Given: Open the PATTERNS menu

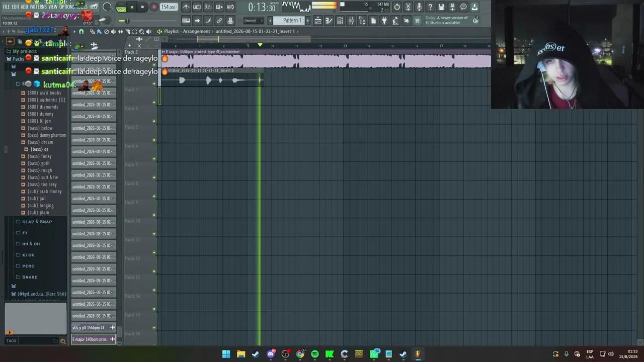Looking at the screenshot, I should [x=38, y=7].
